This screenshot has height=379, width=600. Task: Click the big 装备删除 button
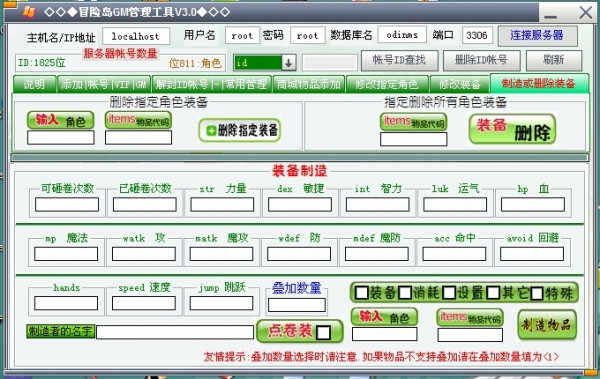pos(512,129)
